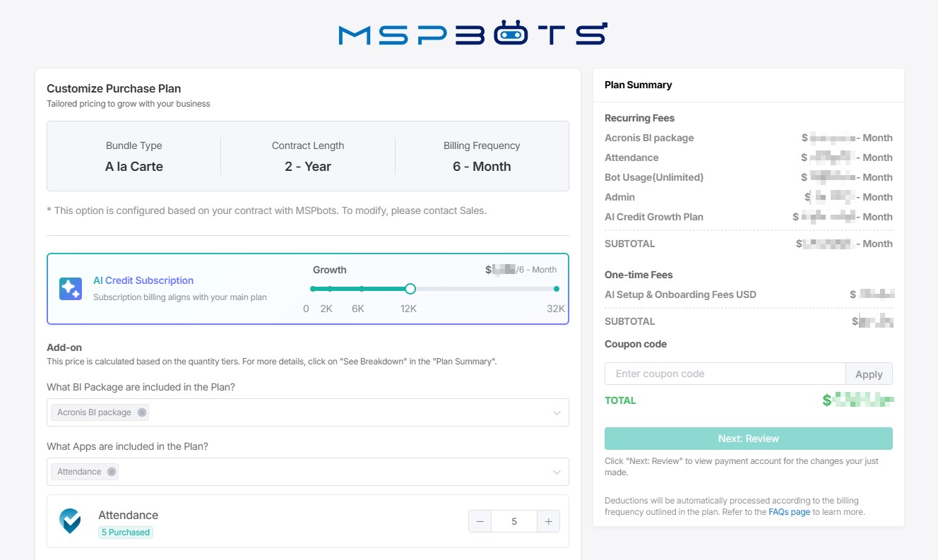The height and width of the screenshot is (560, 938).
Task: Click the Attendance app checkmark icon
Action: pos(70,521)
